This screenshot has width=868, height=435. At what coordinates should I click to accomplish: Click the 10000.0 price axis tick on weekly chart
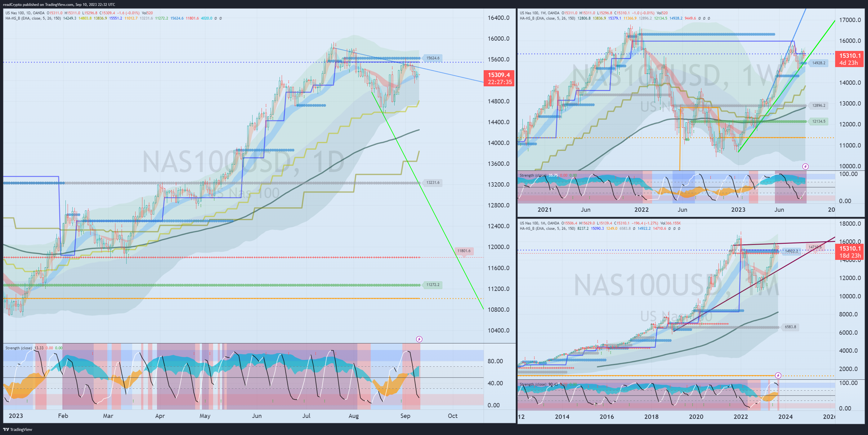click(850, 166)
